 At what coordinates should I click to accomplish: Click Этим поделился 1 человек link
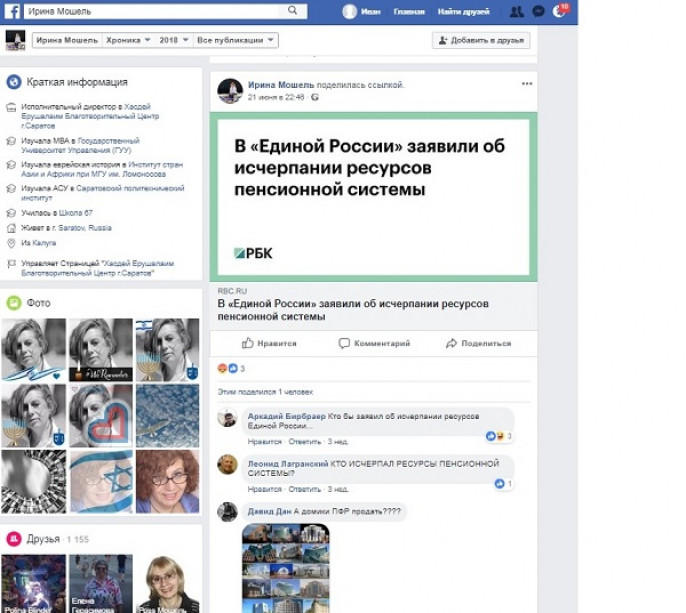(265, 392)
